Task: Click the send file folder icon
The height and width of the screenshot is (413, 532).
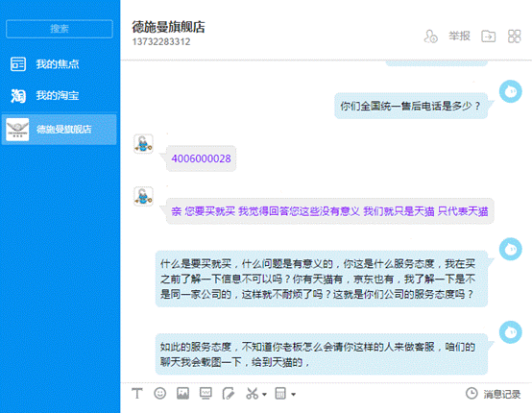Action: pyautogui.click(x=488, y=36)
